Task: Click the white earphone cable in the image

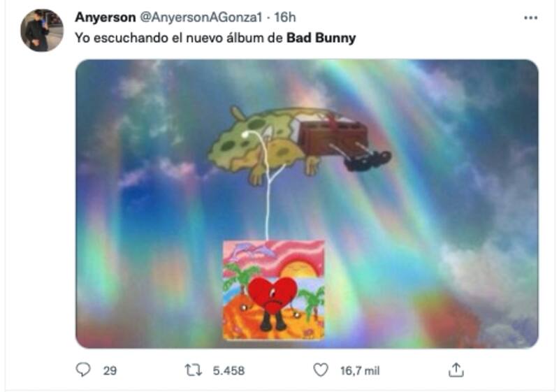Action: (267, 203)
